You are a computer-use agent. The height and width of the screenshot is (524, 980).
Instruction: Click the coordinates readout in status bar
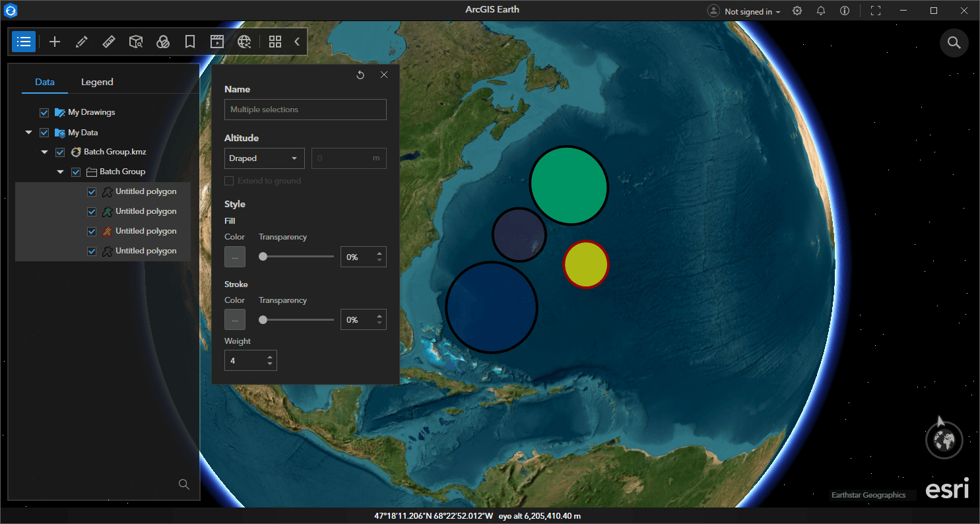click(x=434, y=516)
